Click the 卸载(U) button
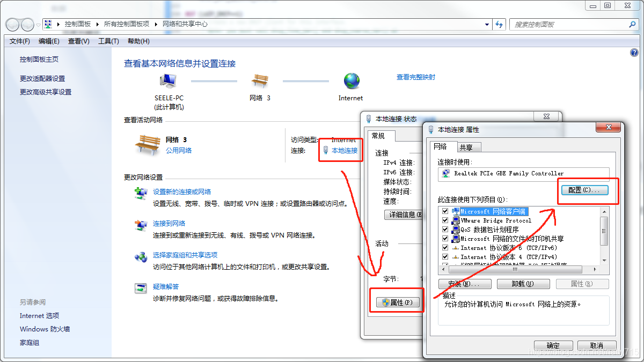 click(524, 284)
